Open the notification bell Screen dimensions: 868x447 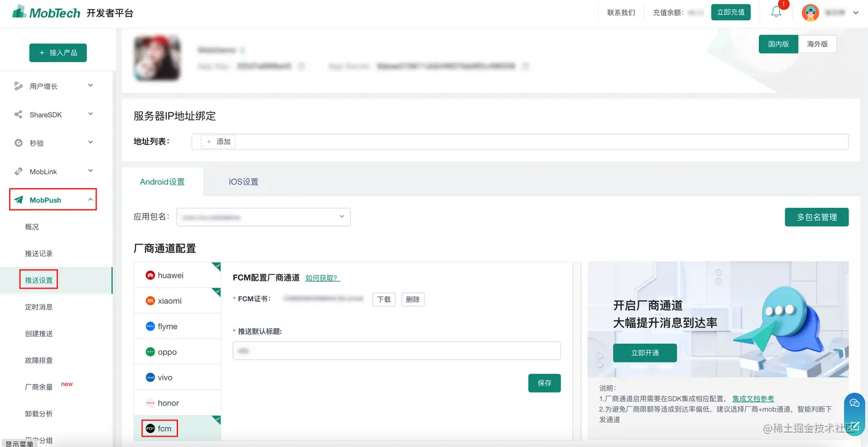777,11
